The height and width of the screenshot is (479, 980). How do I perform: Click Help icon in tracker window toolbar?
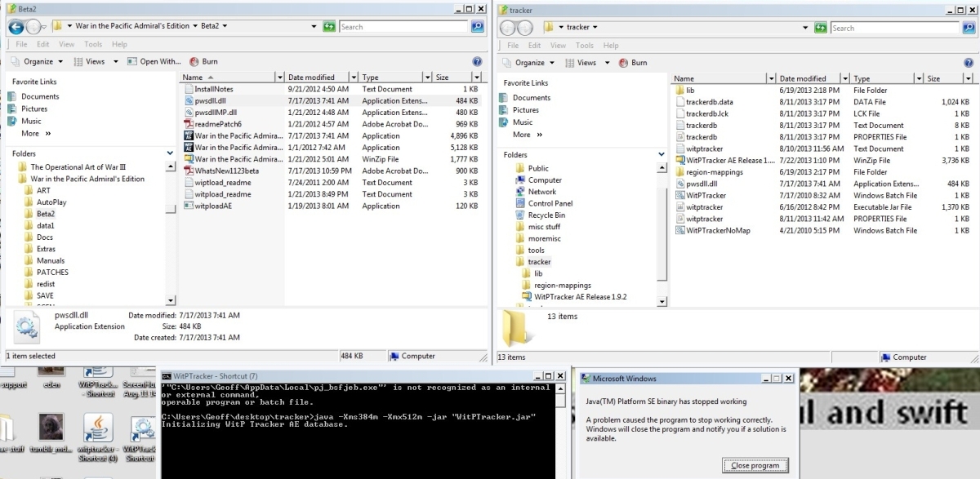point(969,63)
